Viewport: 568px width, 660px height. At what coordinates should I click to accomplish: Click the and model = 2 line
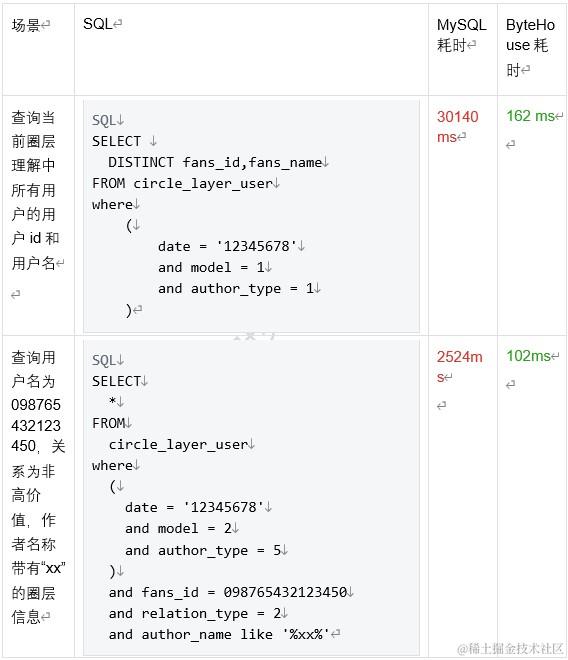(179, 528)
